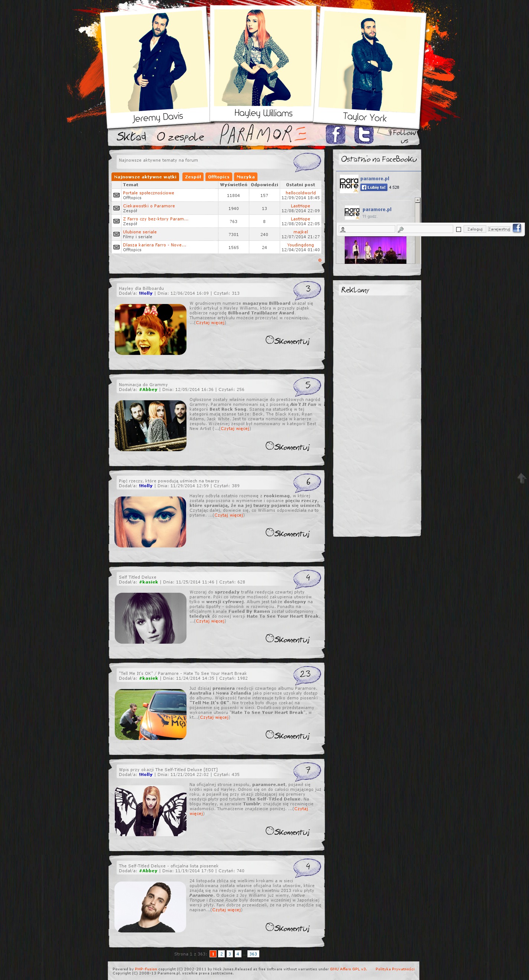Screen dimensions: 529x980
Task: Click envelope icon beside Ulubione seriale thread
Action: 116,235
